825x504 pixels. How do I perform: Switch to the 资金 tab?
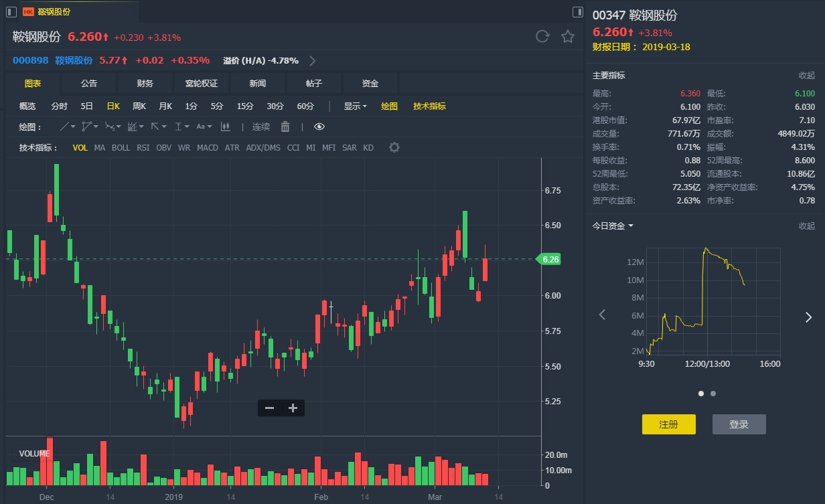370,84
